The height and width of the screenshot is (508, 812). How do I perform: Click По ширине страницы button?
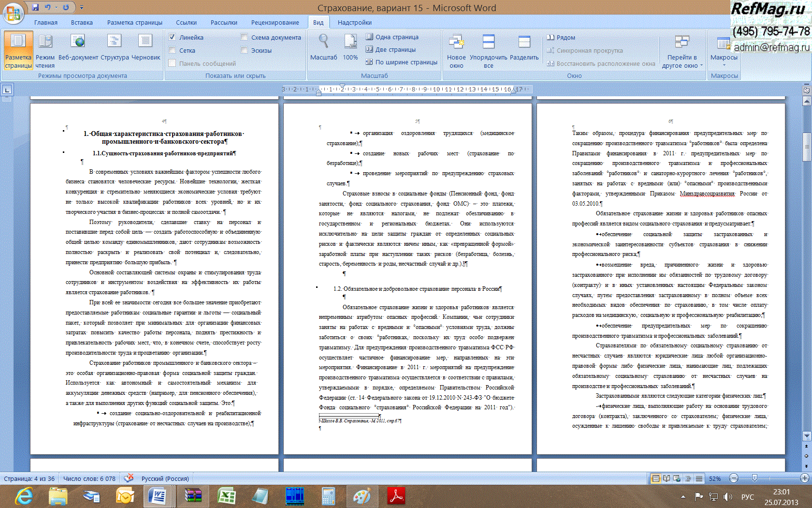click(x=401, y=62)
